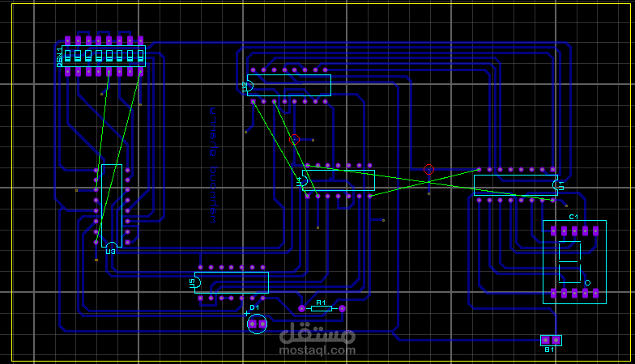Select the D1 LED circle footprint
635x364 pixels.
[258, 324]
